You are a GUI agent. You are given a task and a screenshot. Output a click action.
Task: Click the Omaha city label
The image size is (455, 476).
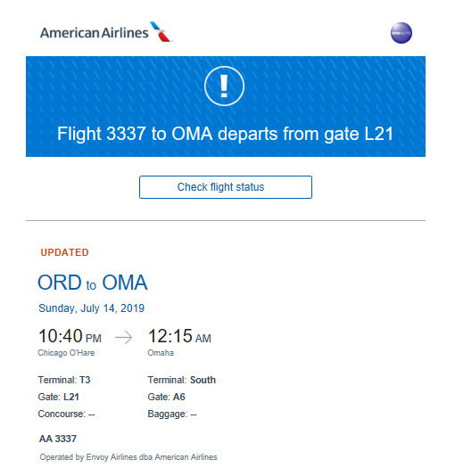click(x=161, y=353)
